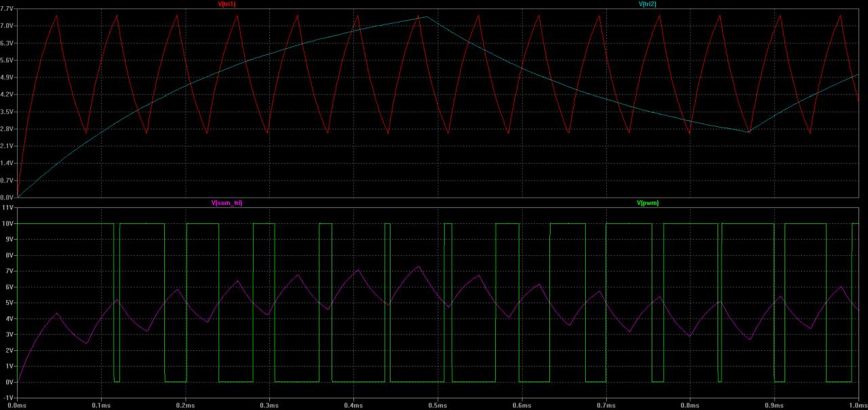The width and height of the screenshot is (868, 410).
Task: Click the 0.4ms time axis label
Action: point(354,406)
